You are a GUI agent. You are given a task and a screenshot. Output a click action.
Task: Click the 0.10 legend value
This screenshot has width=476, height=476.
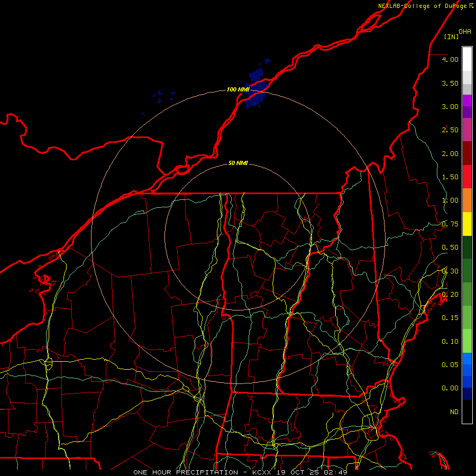(x=450, y=342)
